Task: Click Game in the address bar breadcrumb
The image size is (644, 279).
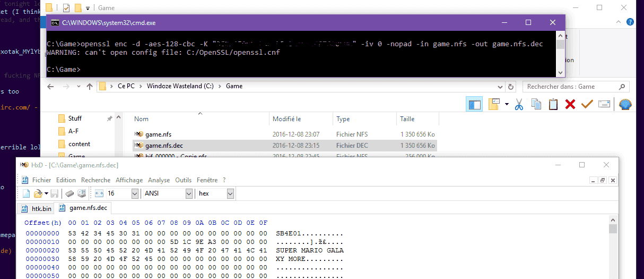Action: (x=234, y=86)
